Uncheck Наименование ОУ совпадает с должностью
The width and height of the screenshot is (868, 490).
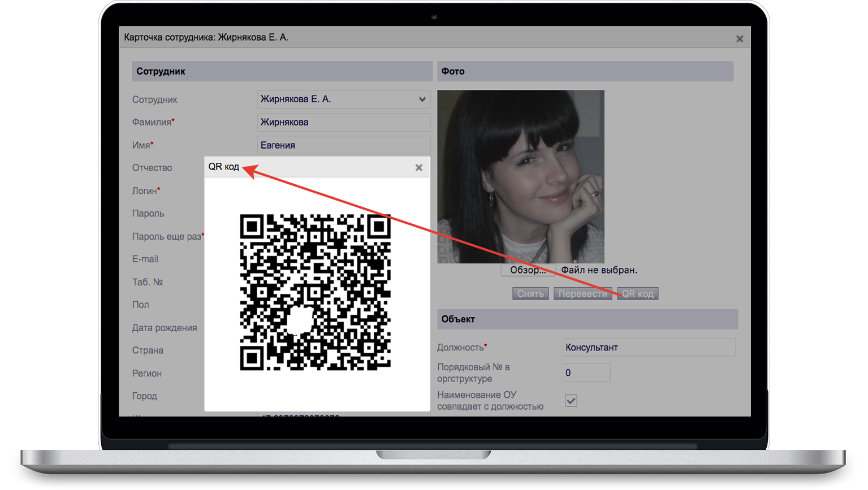571,401
